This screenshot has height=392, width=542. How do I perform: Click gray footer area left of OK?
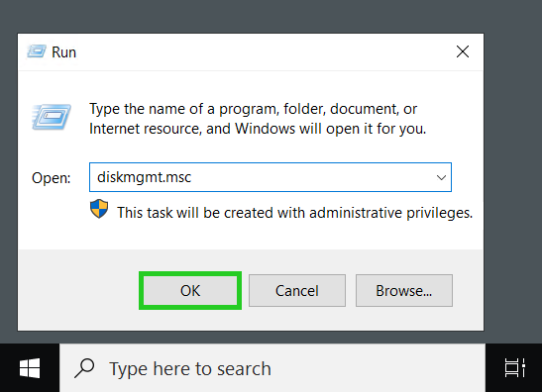78,290
